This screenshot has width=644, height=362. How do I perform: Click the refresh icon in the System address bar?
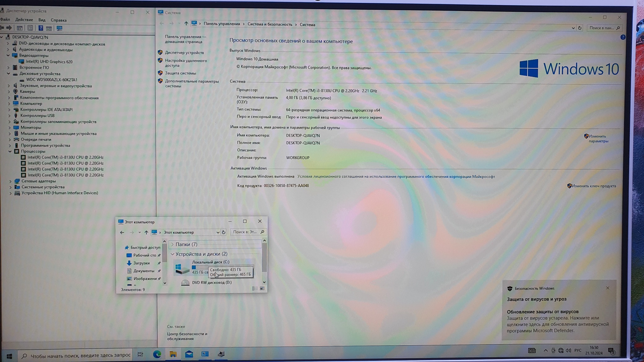(580, 28)
